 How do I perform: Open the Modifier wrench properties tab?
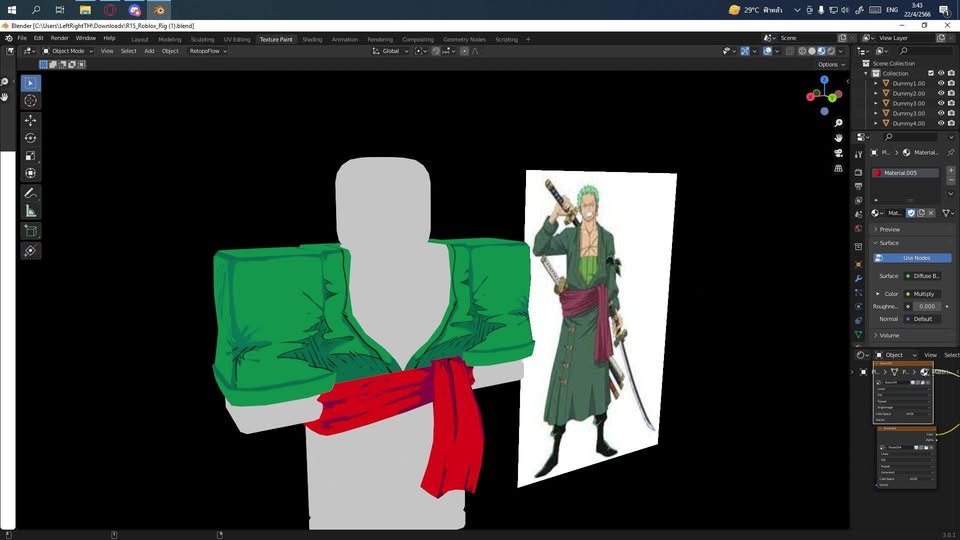(x=858, y=279)
